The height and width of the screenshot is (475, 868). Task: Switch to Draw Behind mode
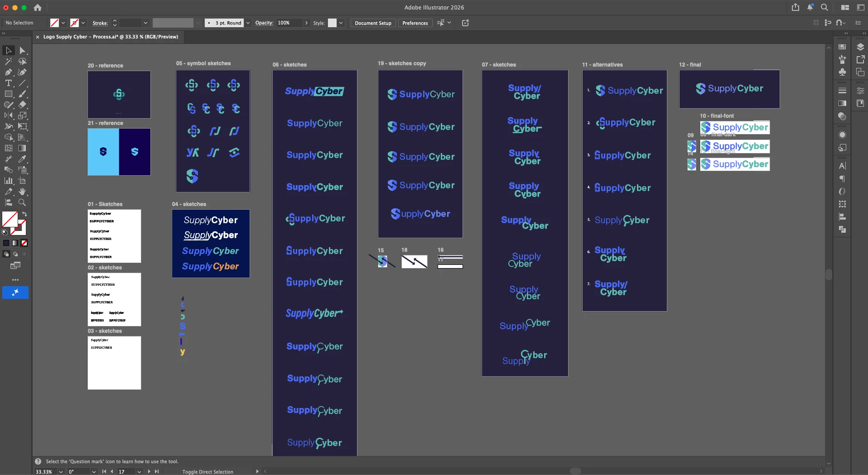pos(15,254)
